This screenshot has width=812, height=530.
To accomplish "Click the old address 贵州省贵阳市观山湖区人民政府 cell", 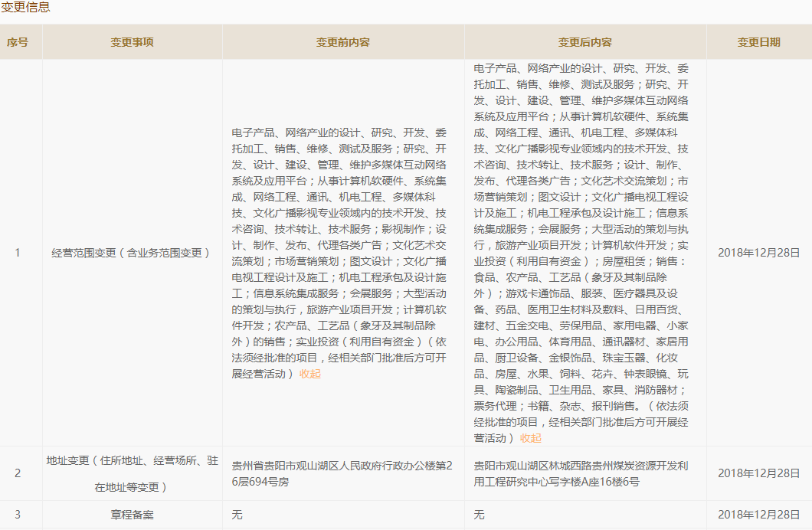I will (342, 473).
